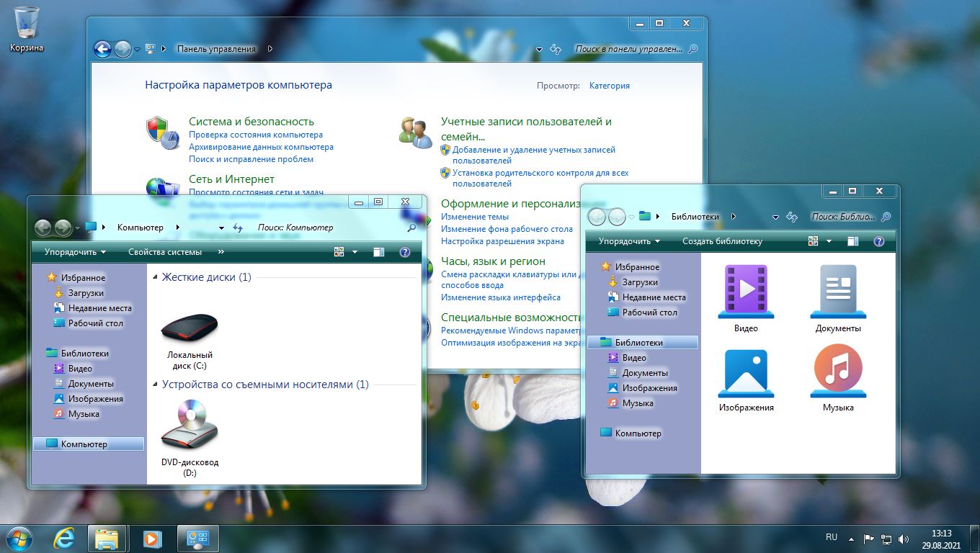The image size is (980, 553).
Task: Open Система и безопасность category link
Action: (251, 122)
